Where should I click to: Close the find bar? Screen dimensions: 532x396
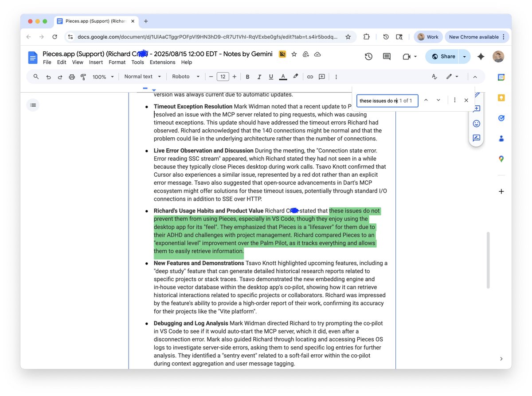coord(466,100)
